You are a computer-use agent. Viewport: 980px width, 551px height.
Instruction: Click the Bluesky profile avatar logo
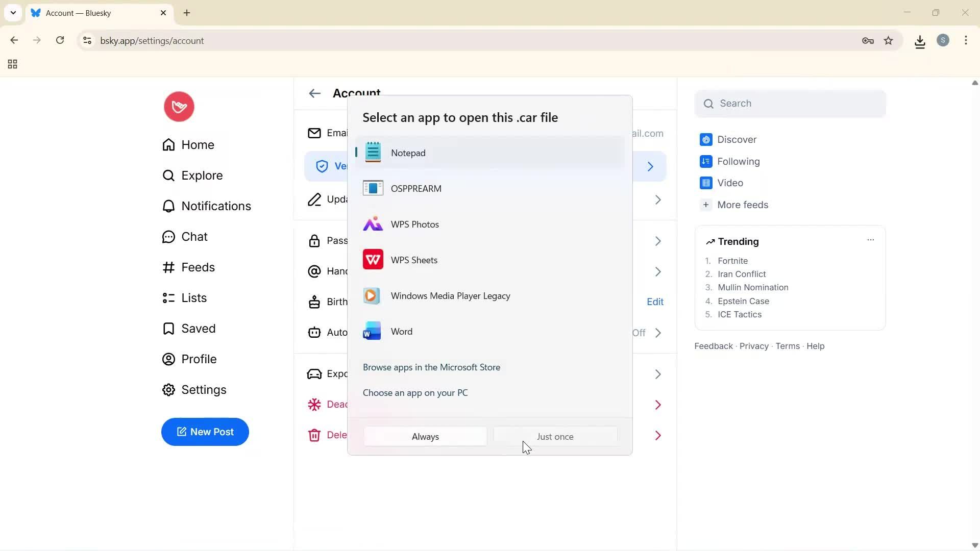point(179,107)
